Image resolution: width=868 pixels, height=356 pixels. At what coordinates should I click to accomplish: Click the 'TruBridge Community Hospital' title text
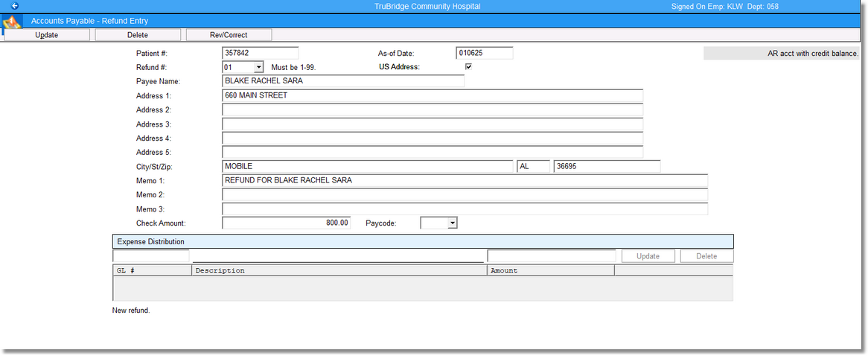428,7
